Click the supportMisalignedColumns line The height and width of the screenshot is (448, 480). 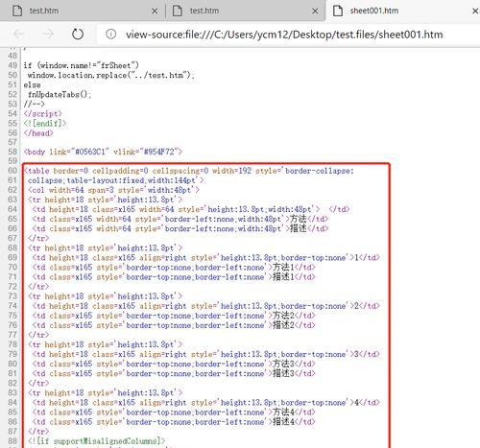pyautogui.click(x=96, y=441)
